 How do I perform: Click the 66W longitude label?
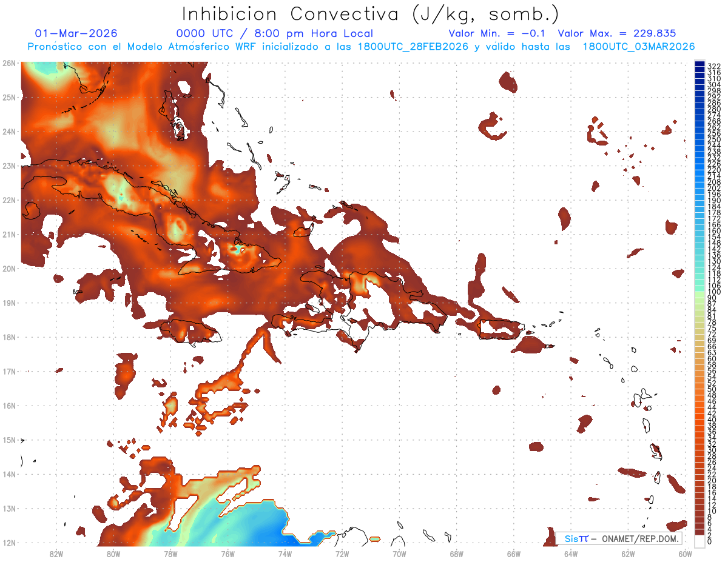514,554
